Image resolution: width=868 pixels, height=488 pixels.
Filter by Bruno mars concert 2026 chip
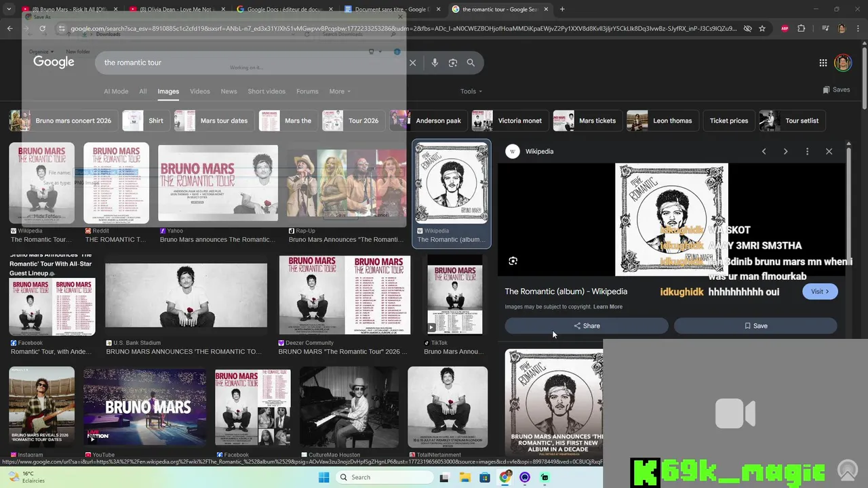tap(63, 121)
